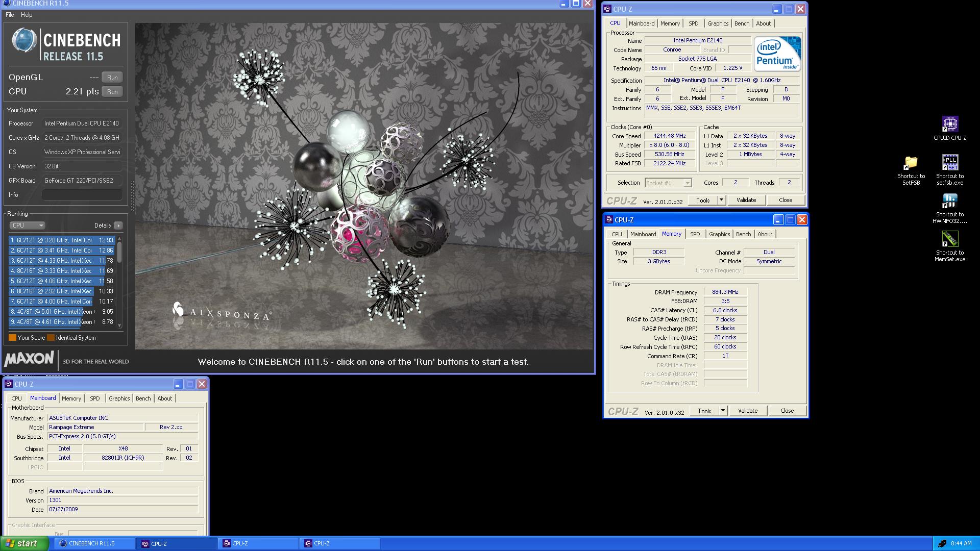This screenshot has height=551, width=980.
Task: Expand Tools dropdown arrow in Memory CPU-Z window
Action: (723, 411)
